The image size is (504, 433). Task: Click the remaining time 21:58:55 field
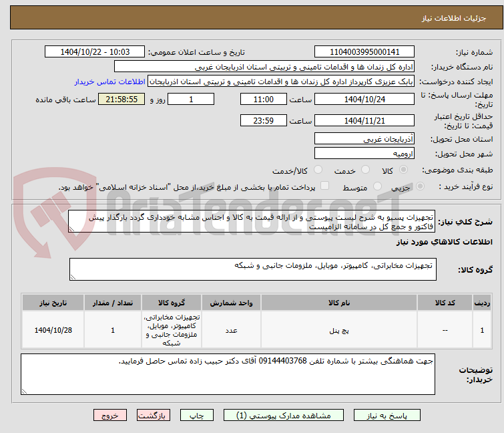point(121,99)
